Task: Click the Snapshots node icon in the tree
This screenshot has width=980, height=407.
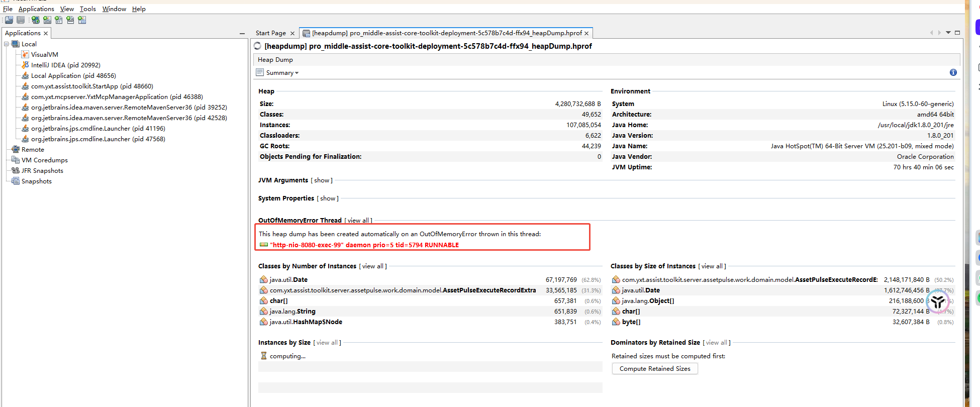Action: (x=16, y=181)
